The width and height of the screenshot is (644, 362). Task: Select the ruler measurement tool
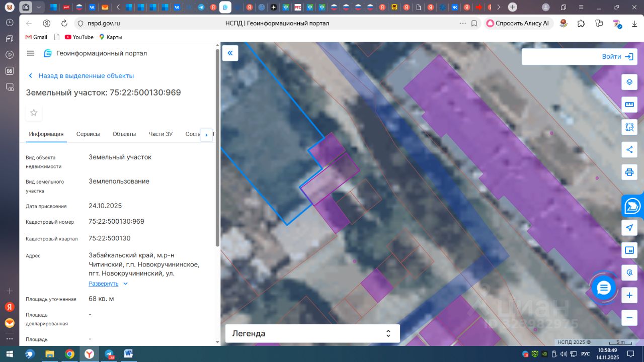[x=629, y=105]
